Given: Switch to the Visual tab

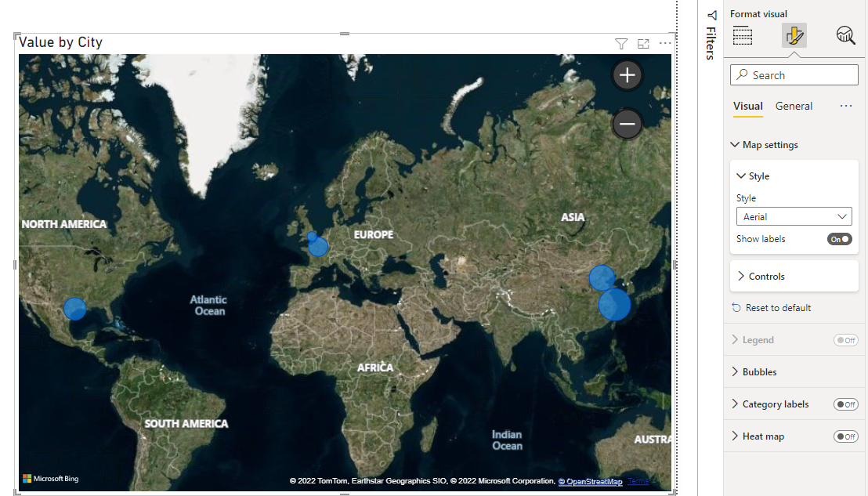Looking at the screenshot, I should [x=748, y=106].
